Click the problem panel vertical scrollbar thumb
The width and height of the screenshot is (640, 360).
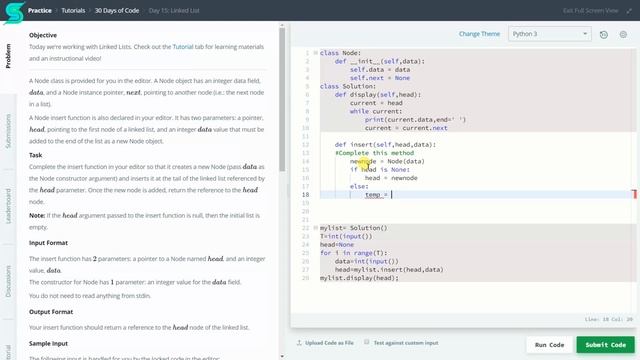pyautogui.click(x=282, y=100)
